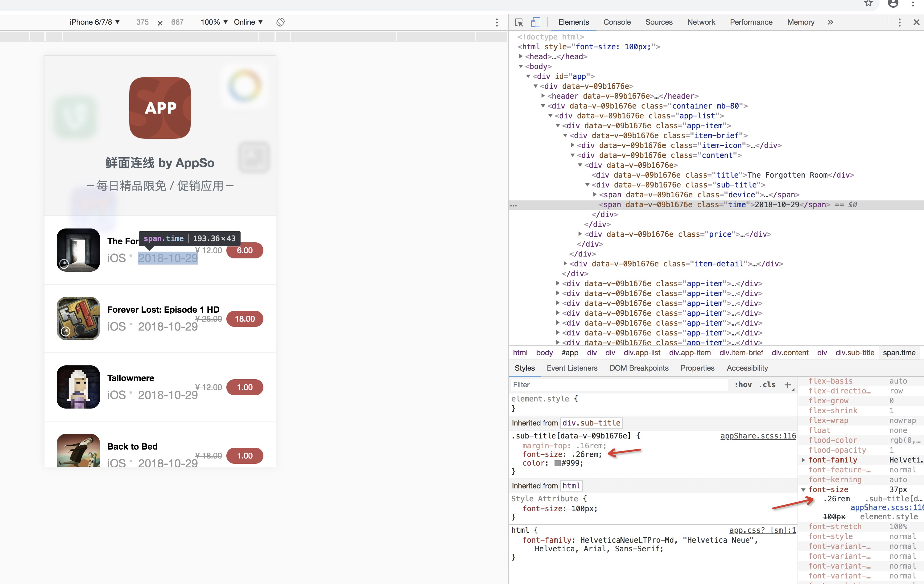Click the bookmark star icon

[868, 4]
